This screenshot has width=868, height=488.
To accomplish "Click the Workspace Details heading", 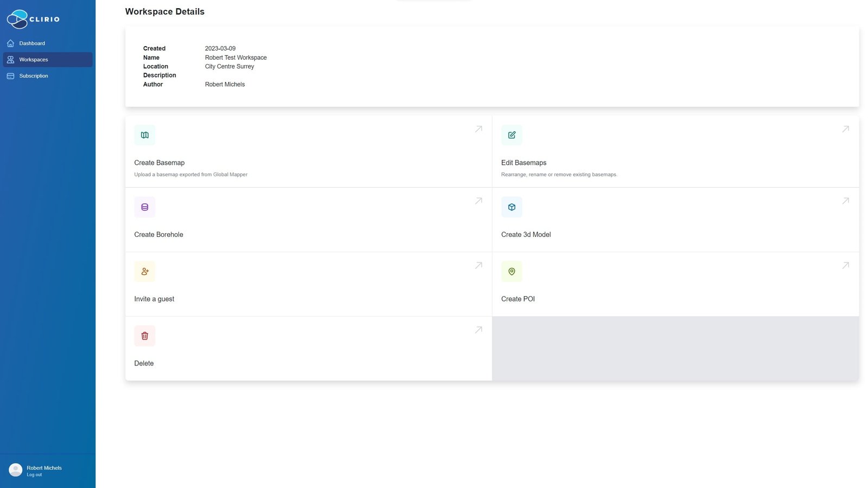I will 165,11.
